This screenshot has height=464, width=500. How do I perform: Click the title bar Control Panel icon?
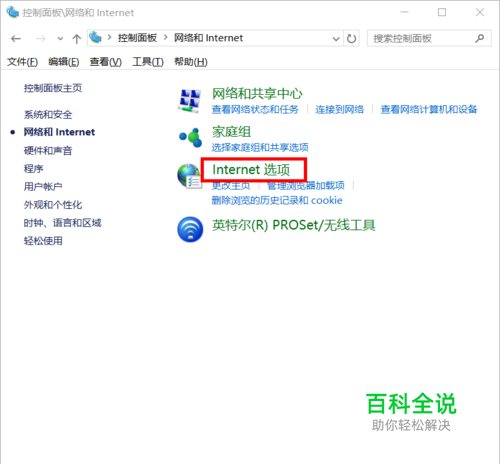[x=13, y=12]
